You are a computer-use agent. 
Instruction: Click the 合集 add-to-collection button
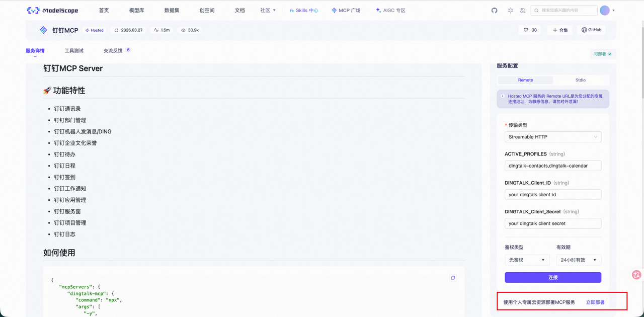[x=560, y=30]
